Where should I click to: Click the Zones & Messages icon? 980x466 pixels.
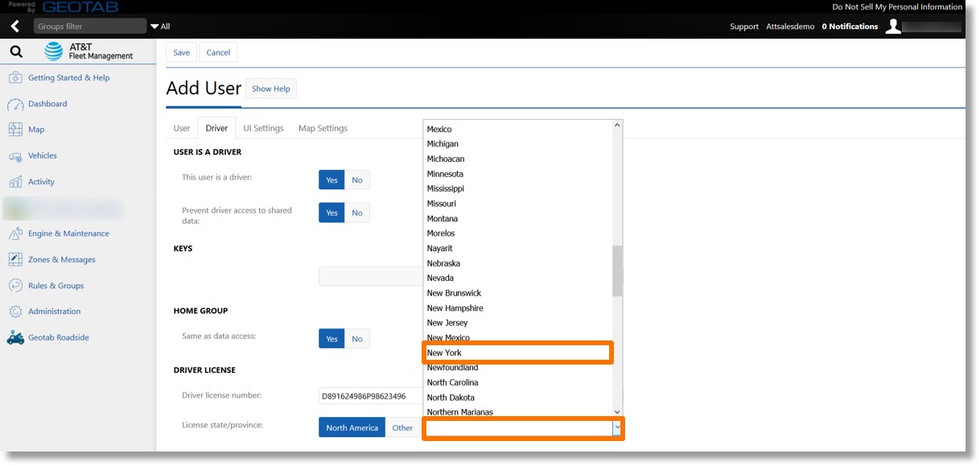tap(15, 260)
